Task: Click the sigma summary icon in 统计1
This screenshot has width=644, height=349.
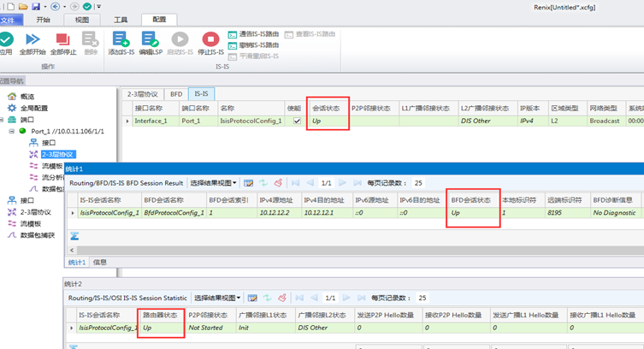Action: [74, 236]
